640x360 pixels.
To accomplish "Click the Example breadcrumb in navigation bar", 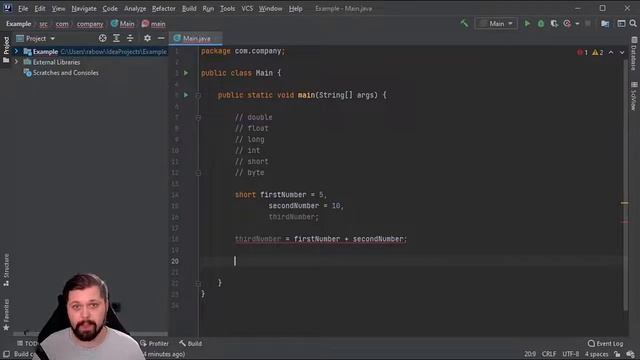I will [18, 24].
